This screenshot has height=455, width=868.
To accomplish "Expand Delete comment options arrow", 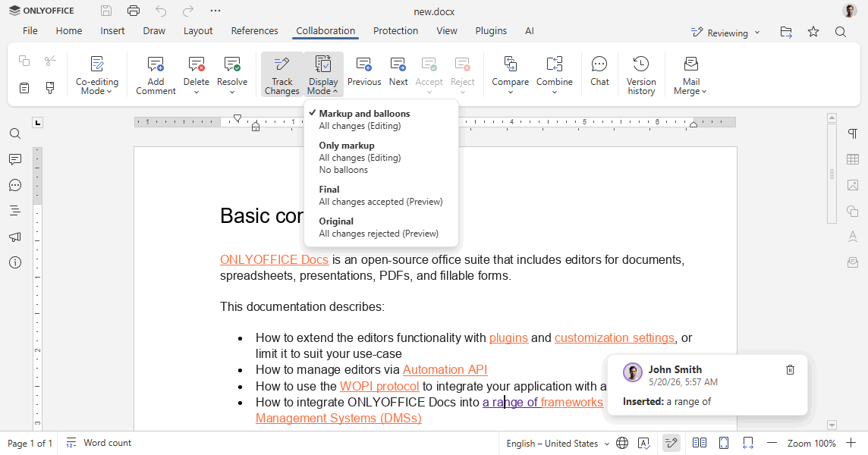I will click(197, 92).
